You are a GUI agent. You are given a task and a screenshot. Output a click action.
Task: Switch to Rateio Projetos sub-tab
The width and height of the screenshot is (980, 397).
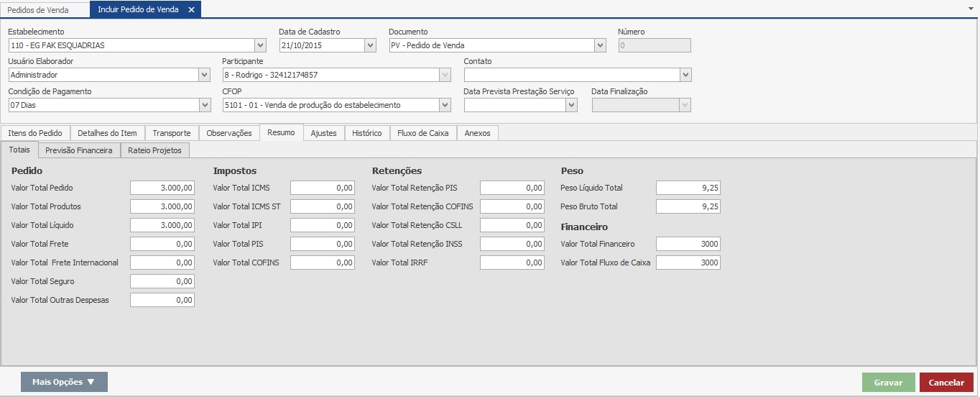tap(155, 150)
